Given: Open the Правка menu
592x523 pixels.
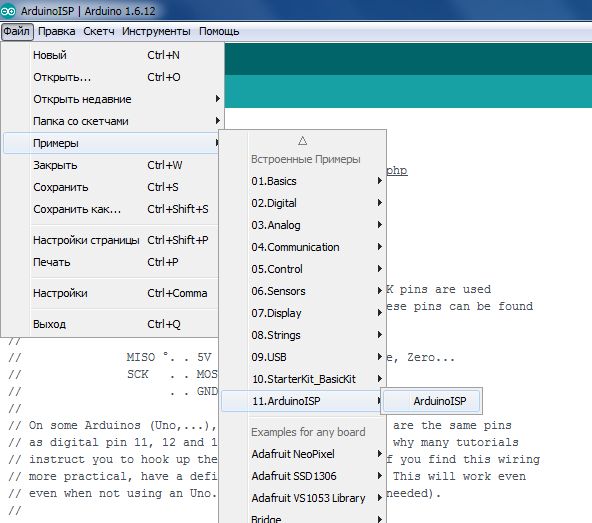Looking at the screenshot, I should (x=57, y=31).
